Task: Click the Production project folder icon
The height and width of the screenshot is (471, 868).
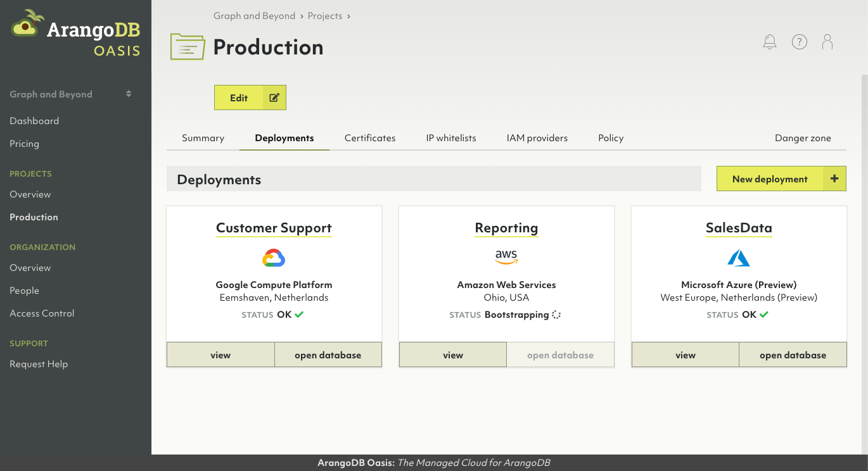Action: (x=188, y=47)
